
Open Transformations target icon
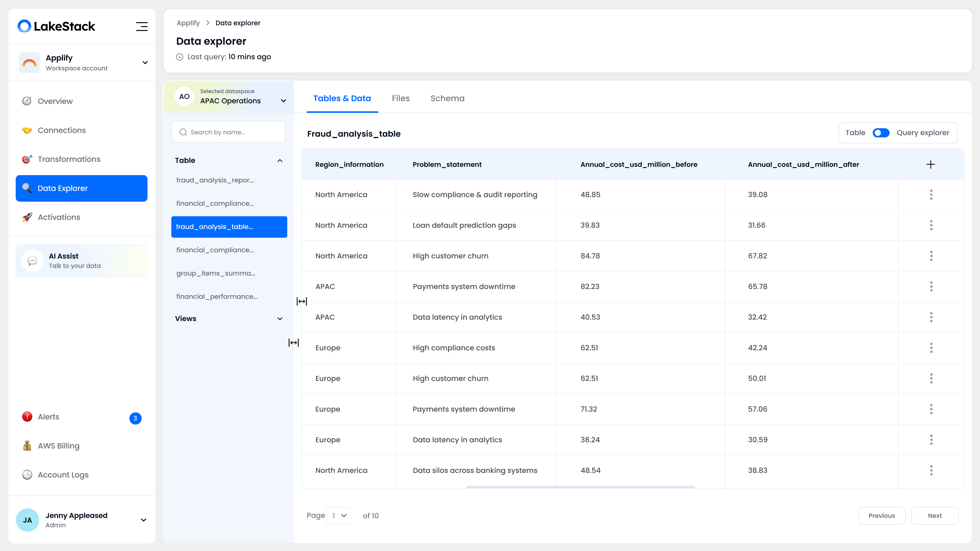click(x=27, y=159)
